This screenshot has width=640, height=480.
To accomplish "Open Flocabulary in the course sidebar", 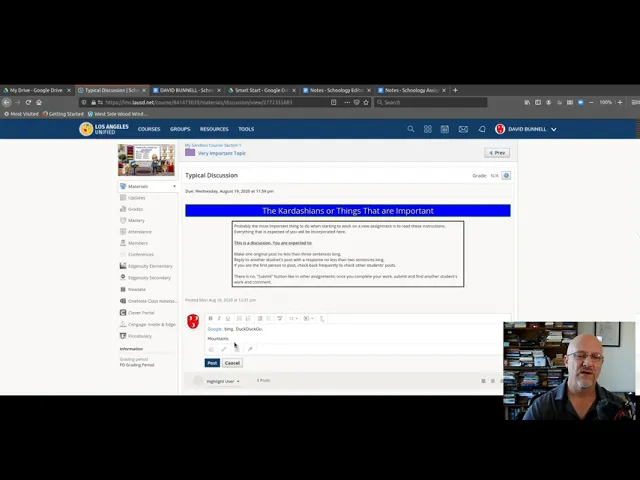I will 140,336.
